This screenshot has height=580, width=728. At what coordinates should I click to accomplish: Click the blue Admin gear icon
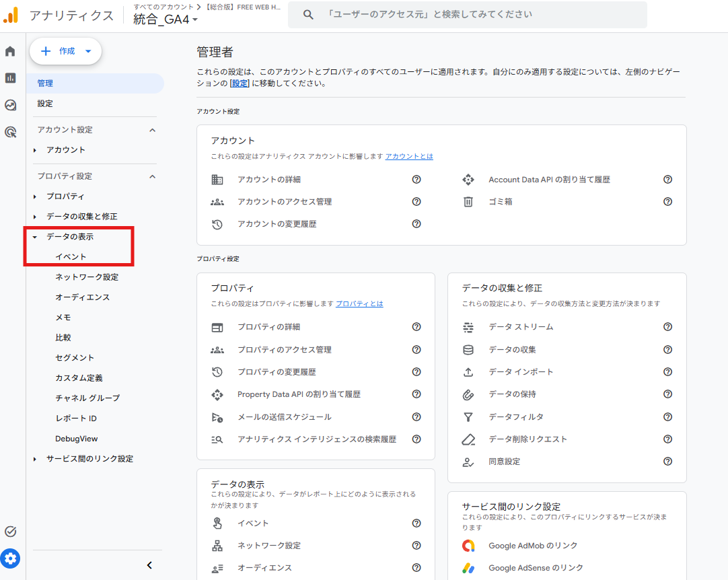click(10, 558)
